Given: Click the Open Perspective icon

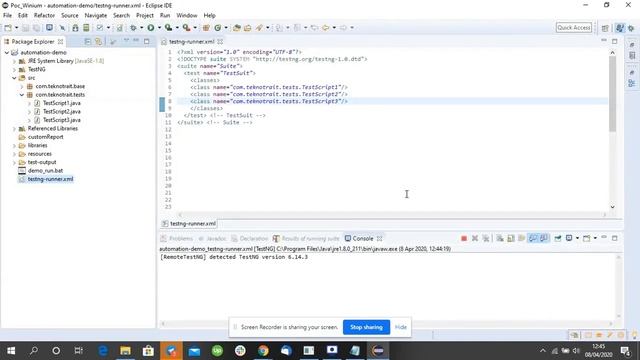Looking at the screenshot, I should tap(605, 28).
